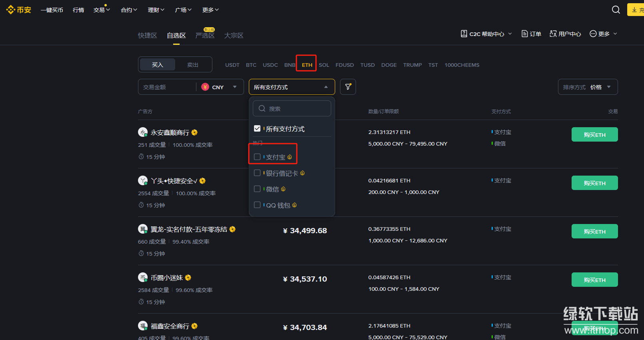Open the filter funnel icon
Viewport: 644px width, 340px height.
point(348,87)
